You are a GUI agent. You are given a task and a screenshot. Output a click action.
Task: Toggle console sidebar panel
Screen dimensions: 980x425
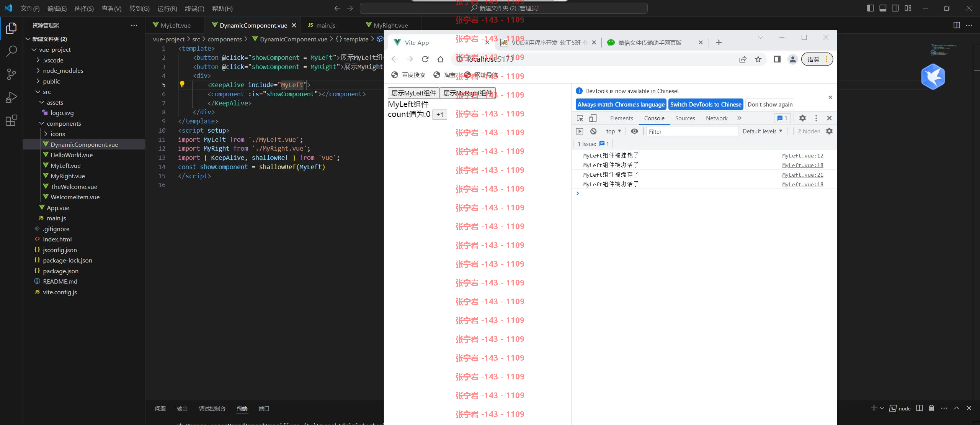point(580,131)
